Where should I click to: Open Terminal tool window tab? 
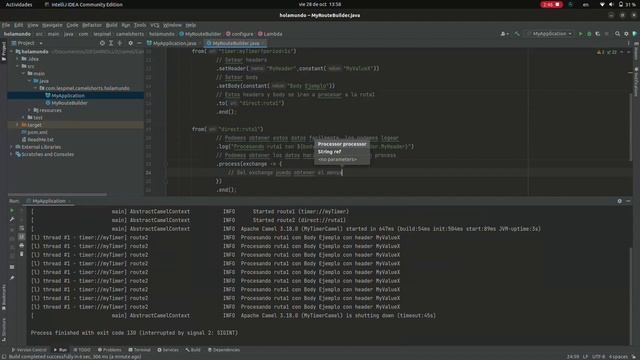140,350
